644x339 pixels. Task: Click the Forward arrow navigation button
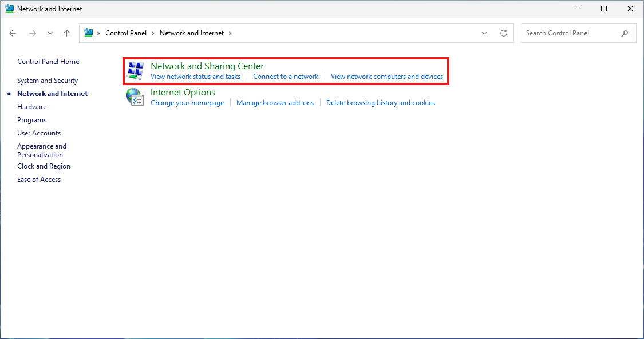point(33,33)
